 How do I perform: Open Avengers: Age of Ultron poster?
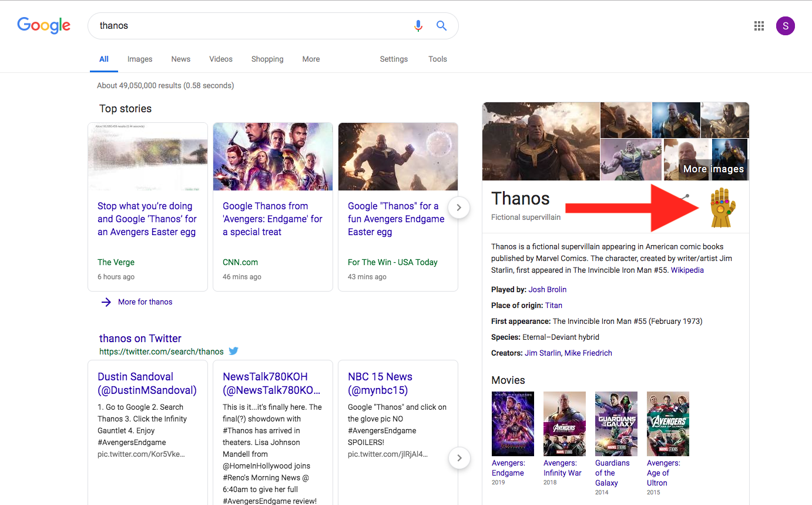tap(668, 424)
